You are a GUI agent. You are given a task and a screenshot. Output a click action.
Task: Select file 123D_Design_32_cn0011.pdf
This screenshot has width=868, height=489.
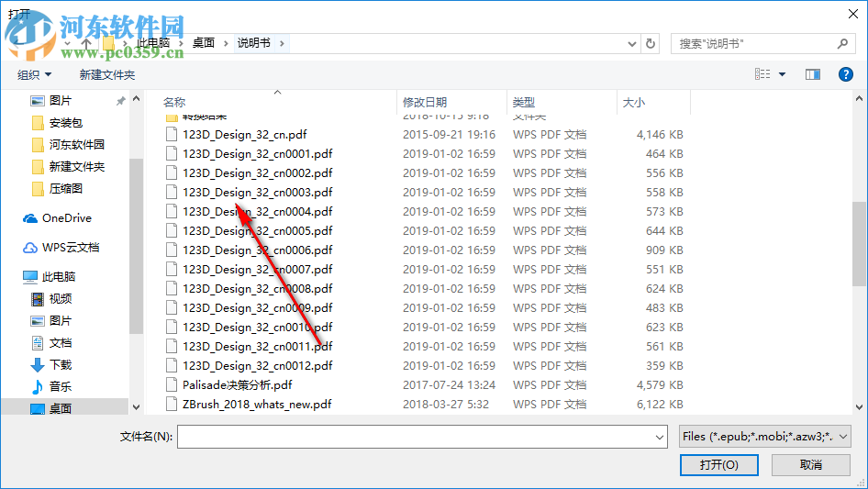(x=258, y=347)
